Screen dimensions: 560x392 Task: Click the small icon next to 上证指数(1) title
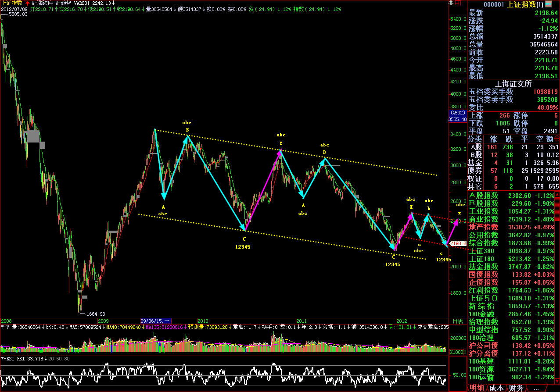[x=549, y=4]
